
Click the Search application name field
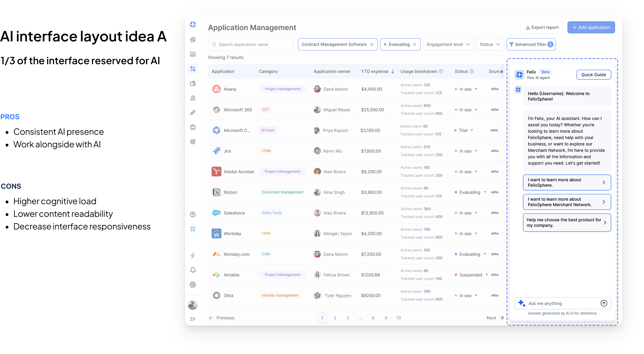[250, 45]
